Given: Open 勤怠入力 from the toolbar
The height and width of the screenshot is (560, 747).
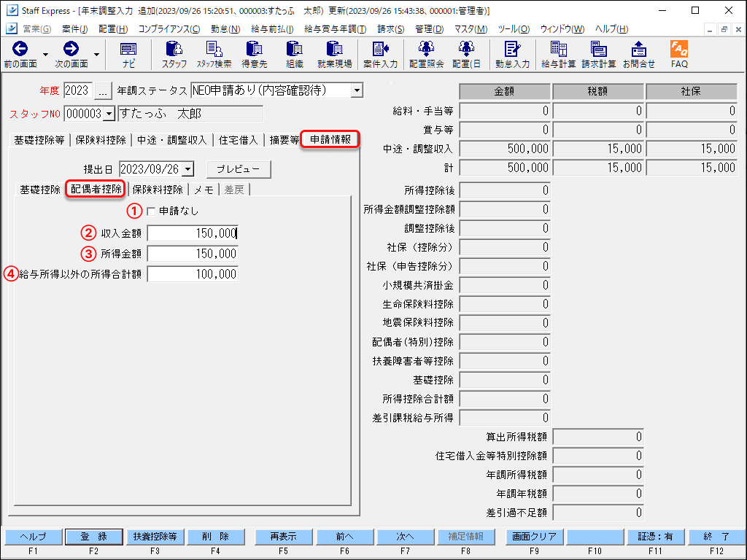Looking at the screenshot, I should click(x=512, y=55).
